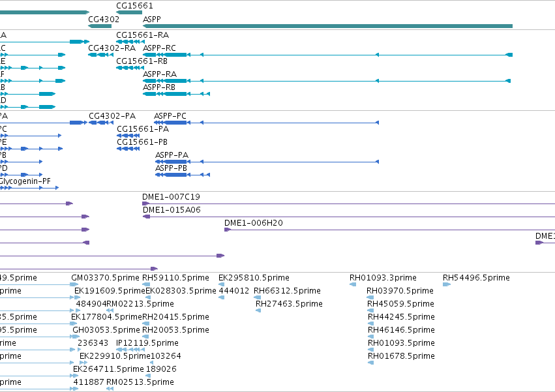Select the RH45059.5prime EST
The image size is (555, 392).
point(370,310)
